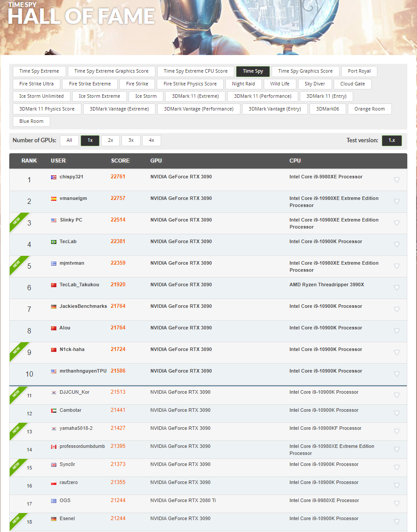Click the USER column header
The width and height of the screenshot is (417, 532).
[x=58, y=161]
